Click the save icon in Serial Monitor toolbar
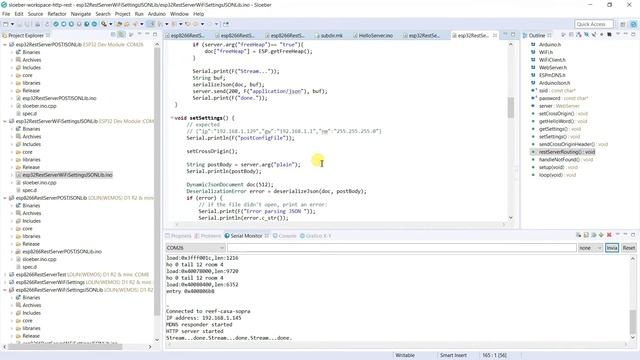640x360 pixels. (x=586, y=235)
